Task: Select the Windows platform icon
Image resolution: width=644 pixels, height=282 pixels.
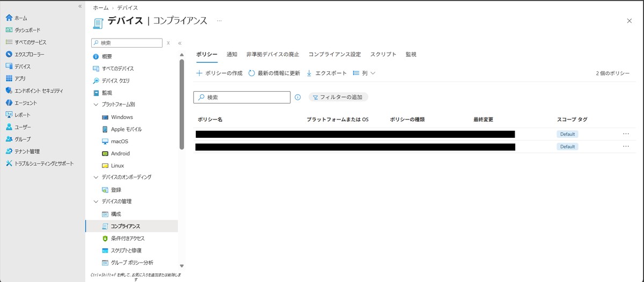Action: pos(105,117)
